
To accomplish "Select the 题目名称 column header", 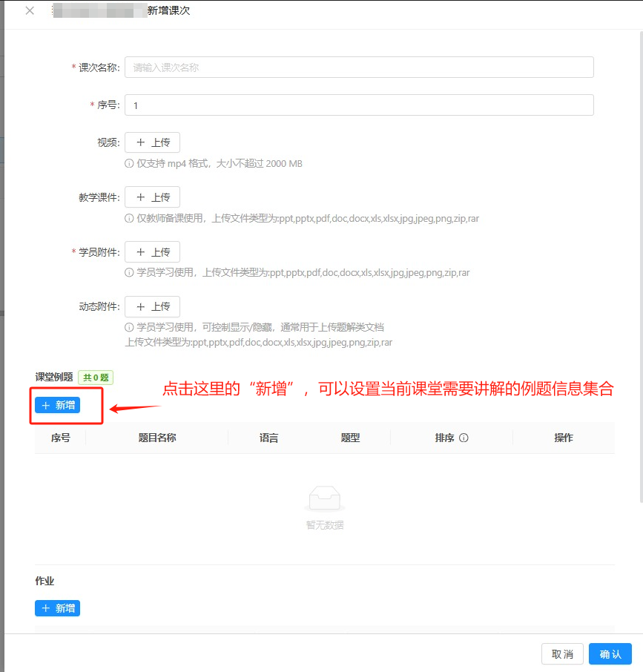I will click(157, 438).
